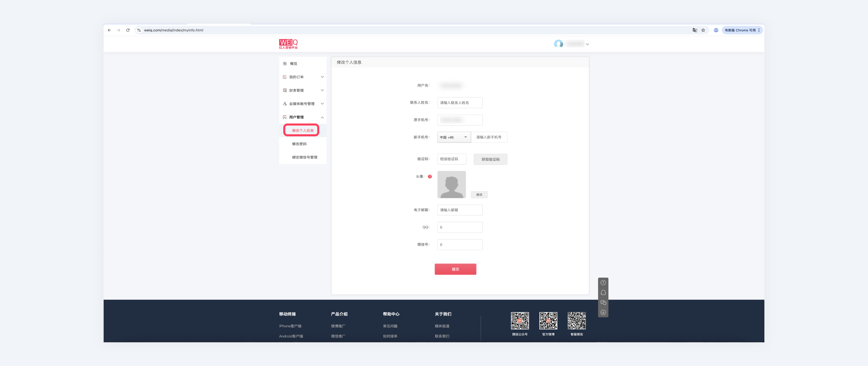Click the red avatar help tooltip icon
This screenshot has width=868, height=366.
coord(430,176)
